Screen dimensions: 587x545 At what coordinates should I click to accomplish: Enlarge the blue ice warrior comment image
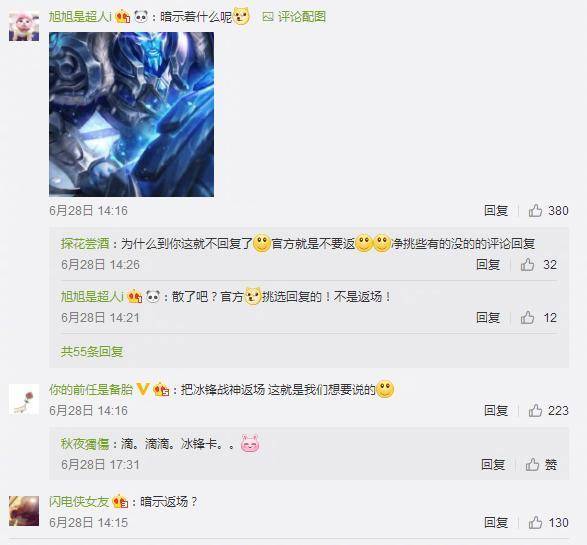[131, 114]
